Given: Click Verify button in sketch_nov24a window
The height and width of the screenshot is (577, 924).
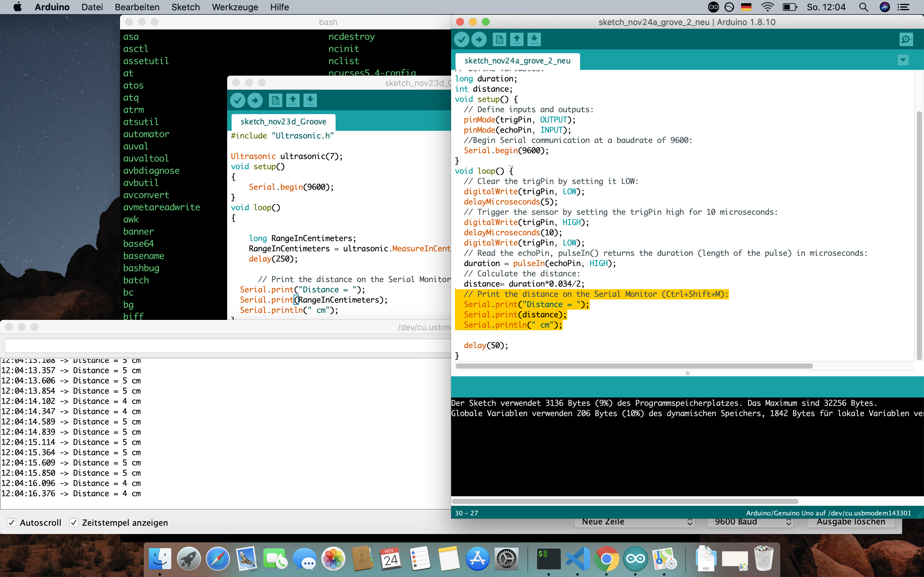Looking at the screenshot, I should point(462,39).
